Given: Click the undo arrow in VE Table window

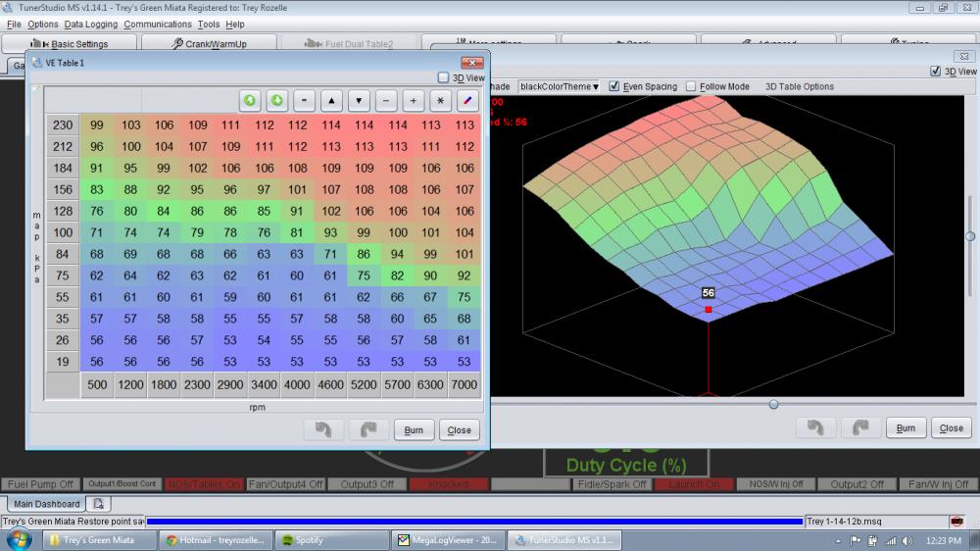Looking at the screenshot, I should coord(322,429).
